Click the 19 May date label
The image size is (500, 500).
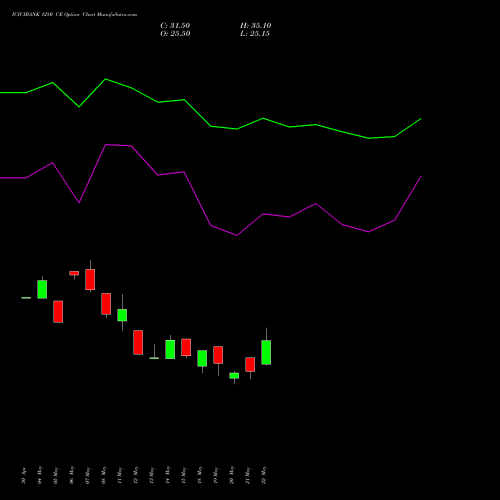coord(216,475)
